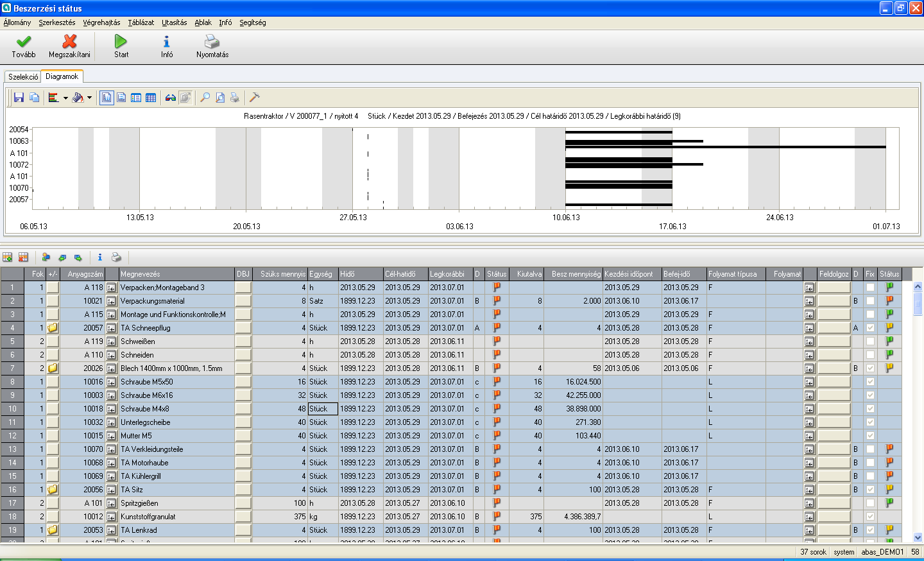Click the Megszakítani red X icon
924x561 pixels.
tap(69, 42)
